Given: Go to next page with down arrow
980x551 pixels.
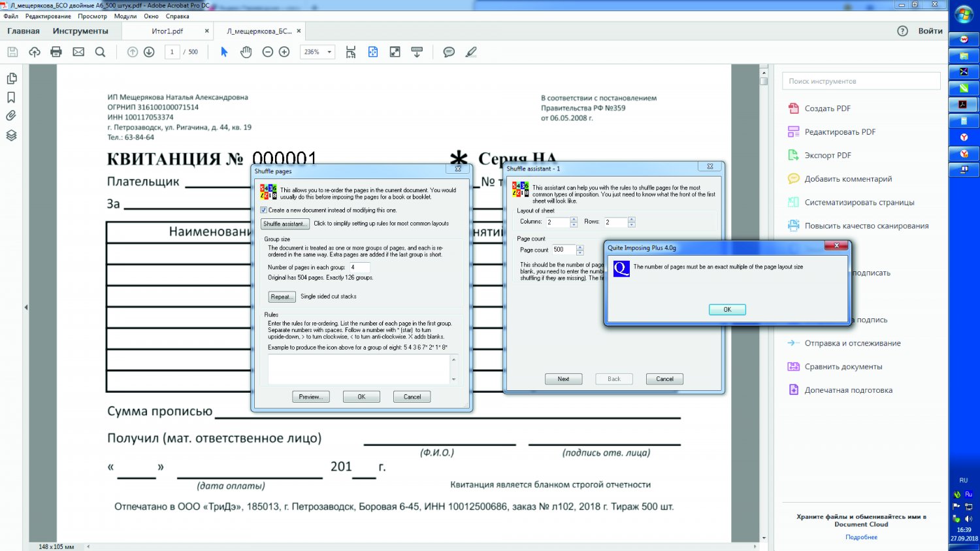Looking at the screenshot, I should [149, 52].
